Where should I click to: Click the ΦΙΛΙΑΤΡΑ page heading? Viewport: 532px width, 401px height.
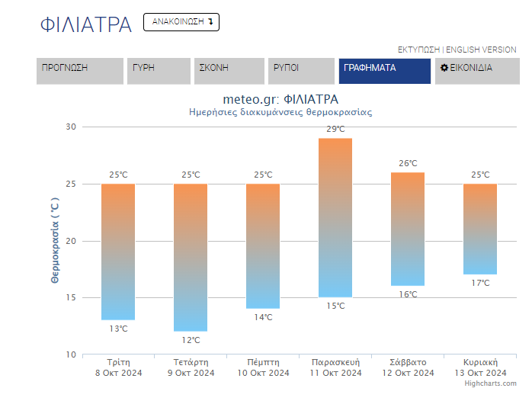click(x=86, y=24)
